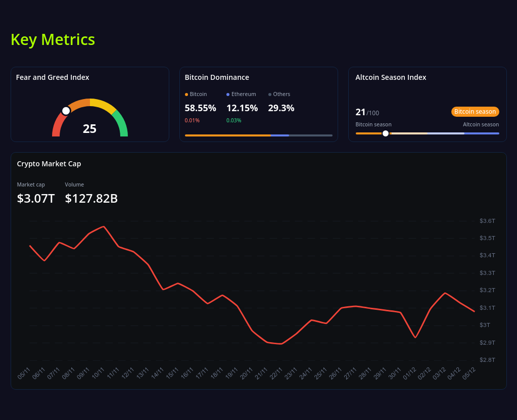The image size is (517, 420).
Task: Select the Market cap metric label
Action: pos(30,184)
